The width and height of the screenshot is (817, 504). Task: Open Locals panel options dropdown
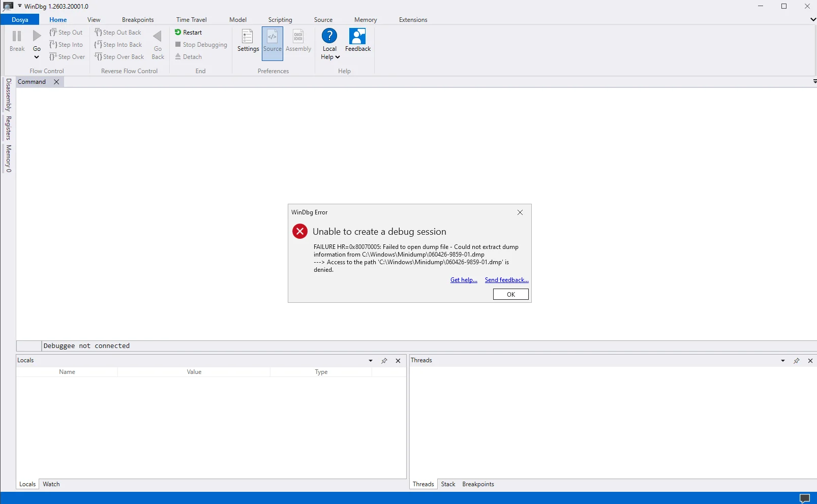(x=371, y=361)
